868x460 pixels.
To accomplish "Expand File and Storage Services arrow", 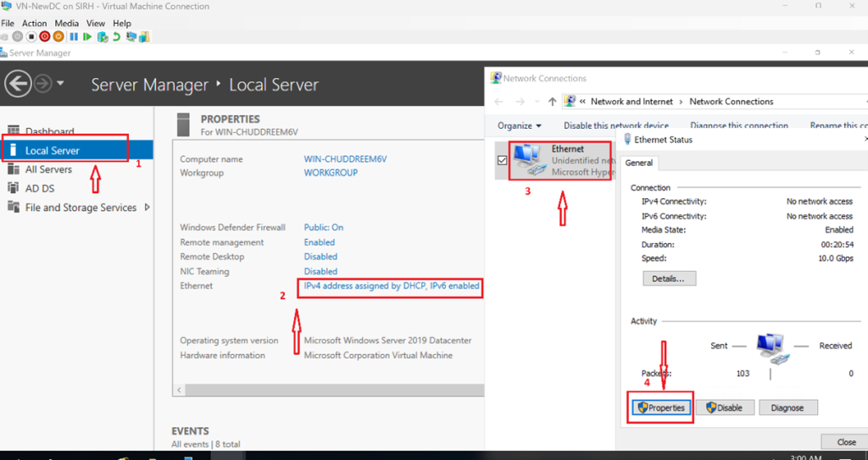I will click(147, 208).
